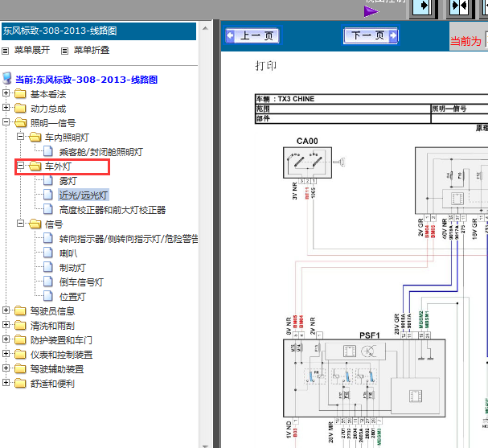Viewport: 488px width, 448px height.
Task: Open 乘客舱/封闭舱照明灯 wiring diagram
Action: click(101, 152)
